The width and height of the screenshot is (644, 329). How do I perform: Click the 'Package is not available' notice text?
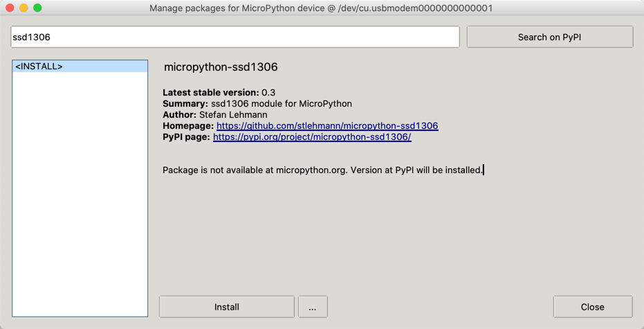(x=322, y=170)
